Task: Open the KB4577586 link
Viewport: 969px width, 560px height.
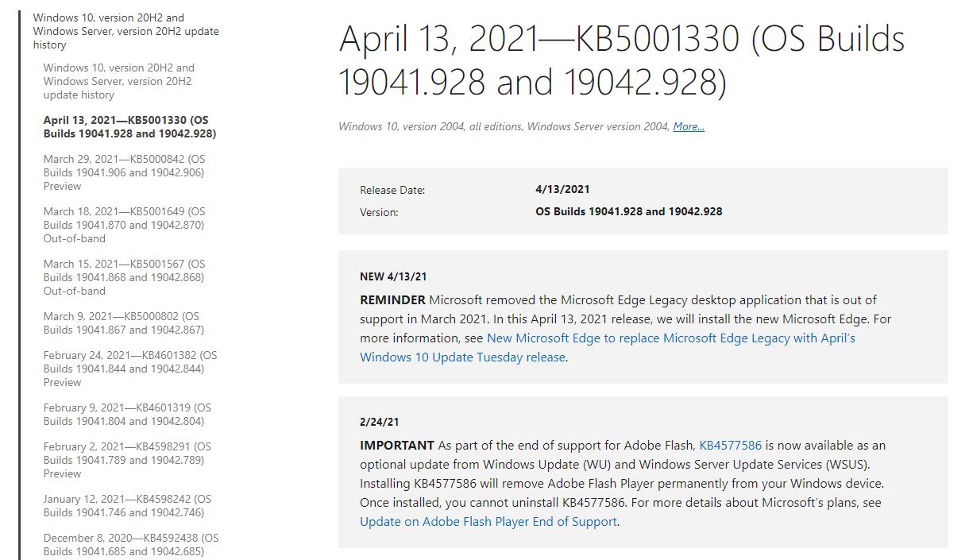Action: (x=730, y=445)
